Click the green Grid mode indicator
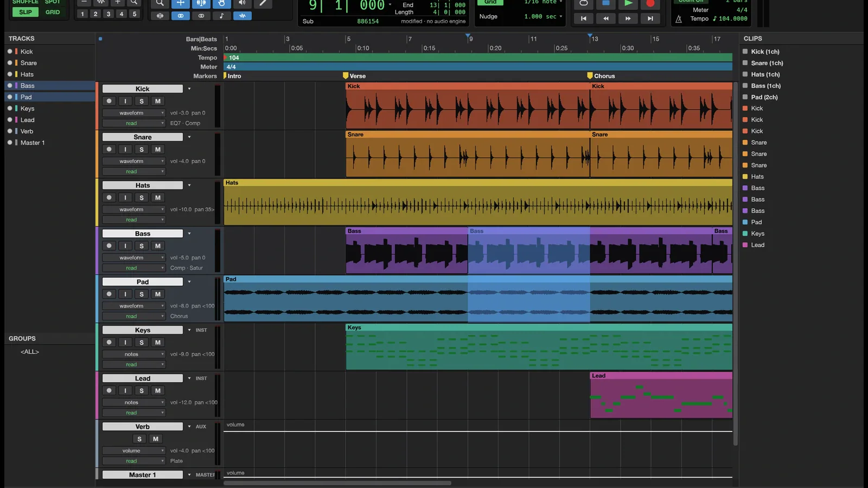868x488 pixels. point(490,2)
